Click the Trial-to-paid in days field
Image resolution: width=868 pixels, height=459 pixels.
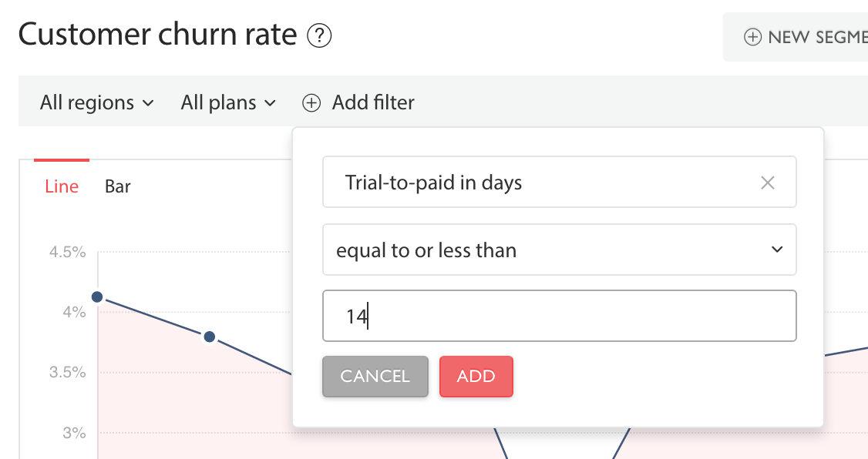point(560,182)
